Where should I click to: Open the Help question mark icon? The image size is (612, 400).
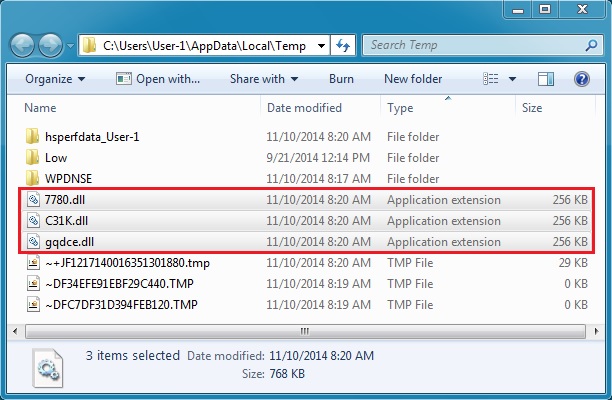click(582, 79)
